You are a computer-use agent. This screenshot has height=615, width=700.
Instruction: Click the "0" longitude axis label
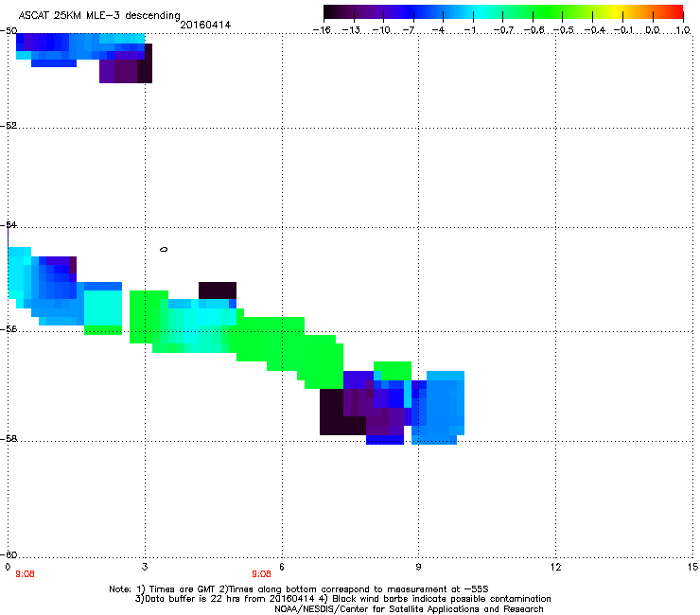click(x=8, y=567)
